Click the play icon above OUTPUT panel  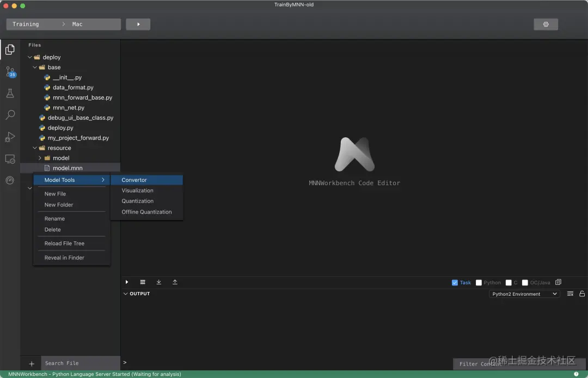click(127, 282)
